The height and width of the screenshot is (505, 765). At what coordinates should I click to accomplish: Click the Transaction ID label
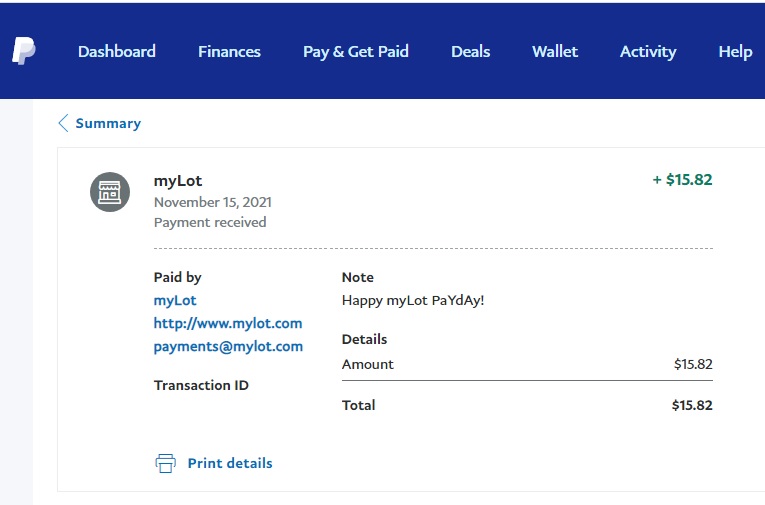click(x=201, y=385)
